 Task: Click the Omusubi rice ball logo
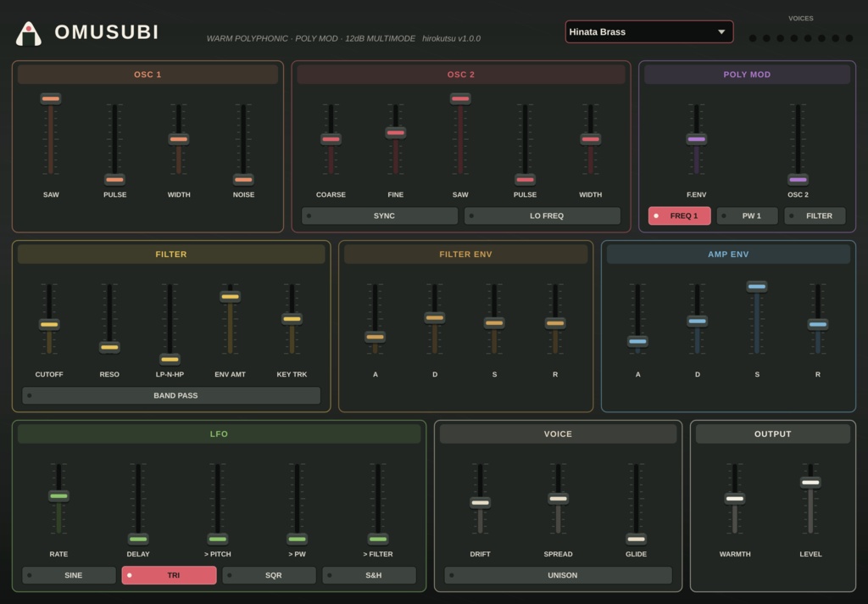(29, 34)
